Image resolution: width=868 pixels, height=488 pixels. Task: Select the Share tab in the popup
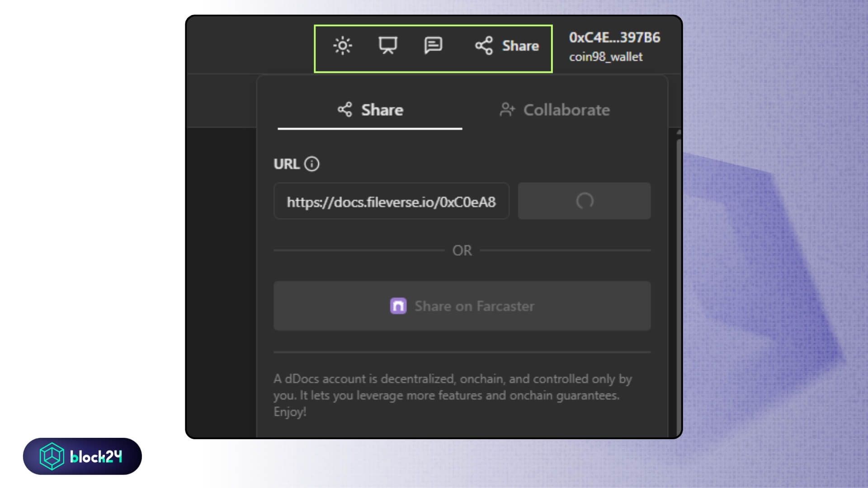click(370, 110)
